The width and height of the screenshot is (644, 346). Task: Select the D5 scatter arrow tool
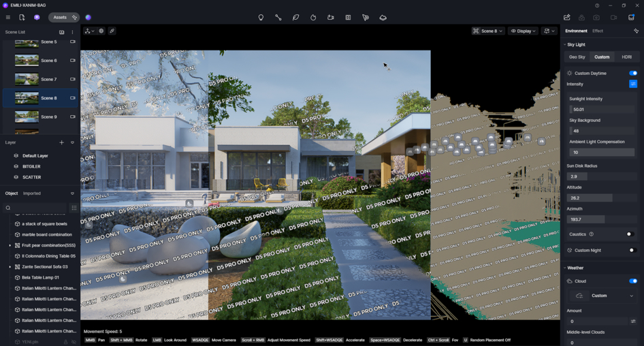(366, 17)
